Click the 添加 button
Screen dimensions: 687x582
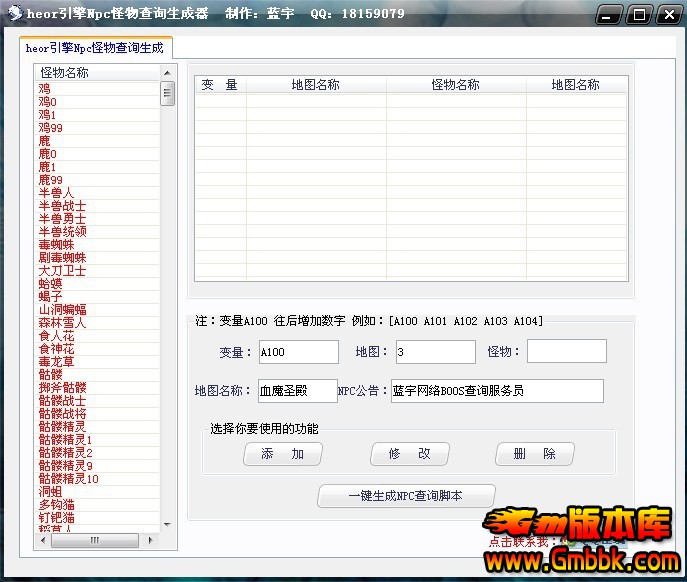(283, 454)
